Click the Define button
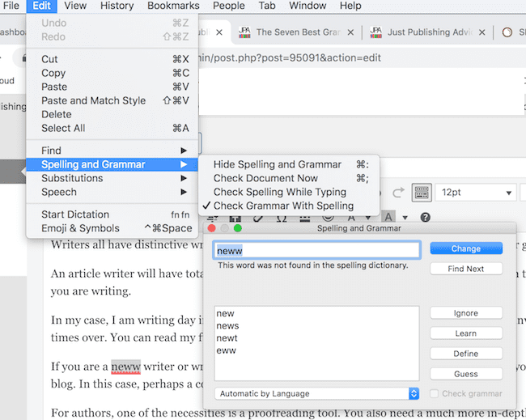Screen dimensions: 526x420 click(x=466, y=354)
